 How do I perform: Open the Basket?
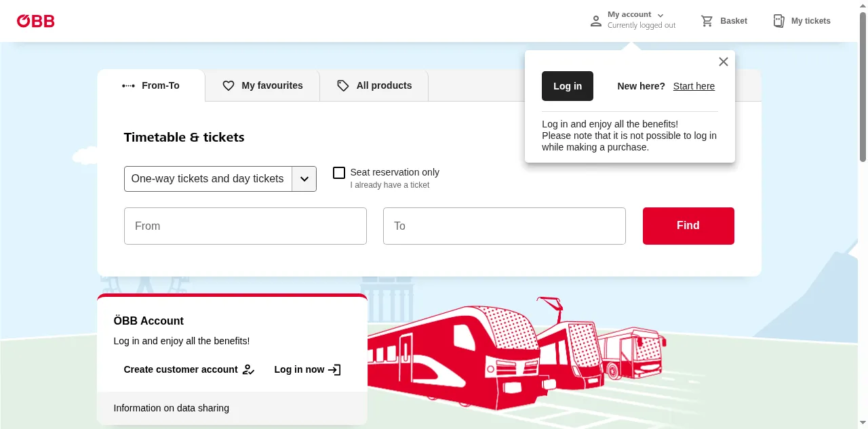click(724, 21)
